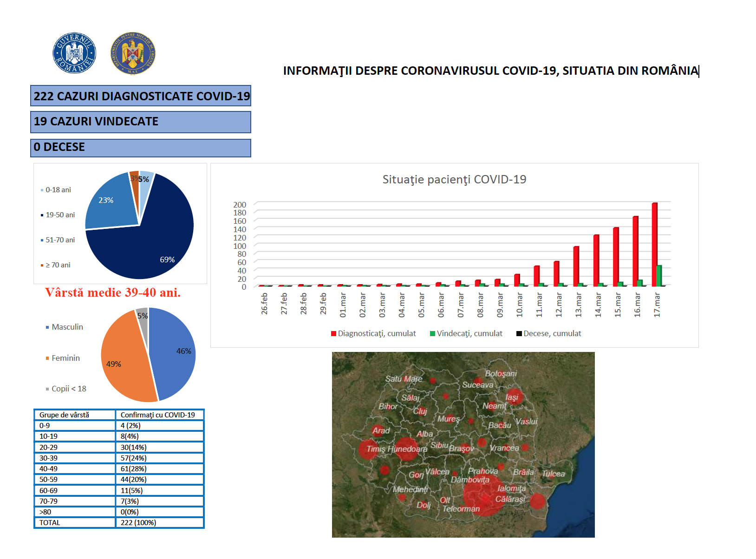Click the green bar for 17.mar
This screenshot has width=756, height=559.
coord(659,275)
